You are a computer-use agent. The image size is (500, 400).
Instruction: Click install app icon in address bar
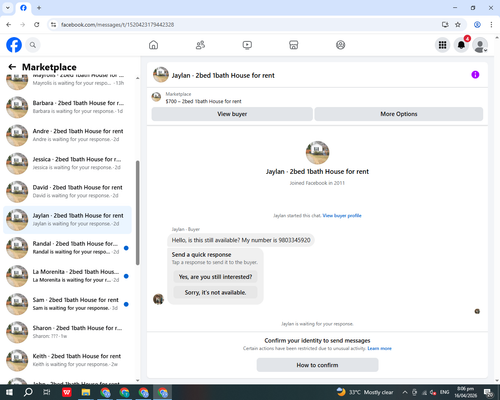tap(445, 25)
